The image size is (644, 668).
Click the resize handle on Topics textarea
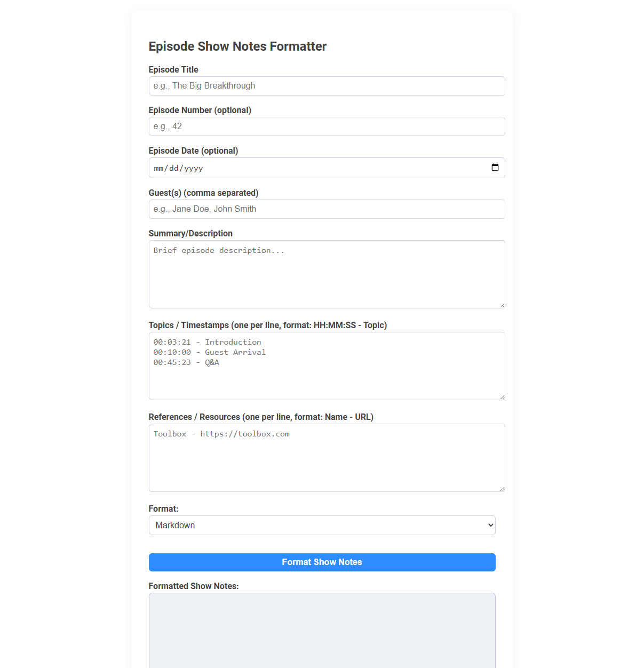502,396
